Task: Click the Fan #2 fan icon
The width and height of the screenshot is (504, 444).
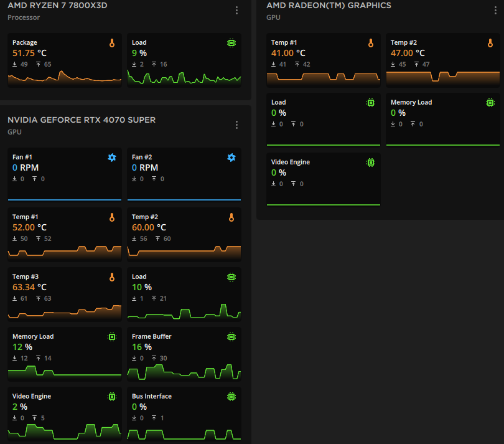Action: tap(231, 158)
